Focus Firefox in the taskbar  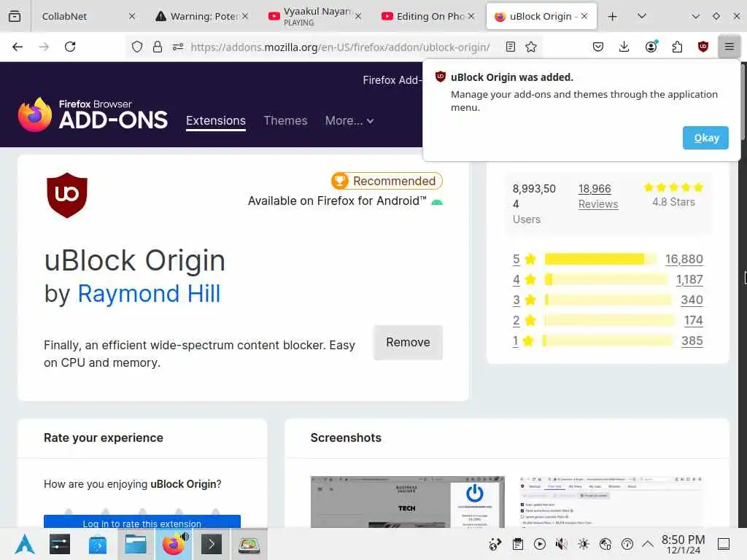pyautogui.click(x=174, y=544)
